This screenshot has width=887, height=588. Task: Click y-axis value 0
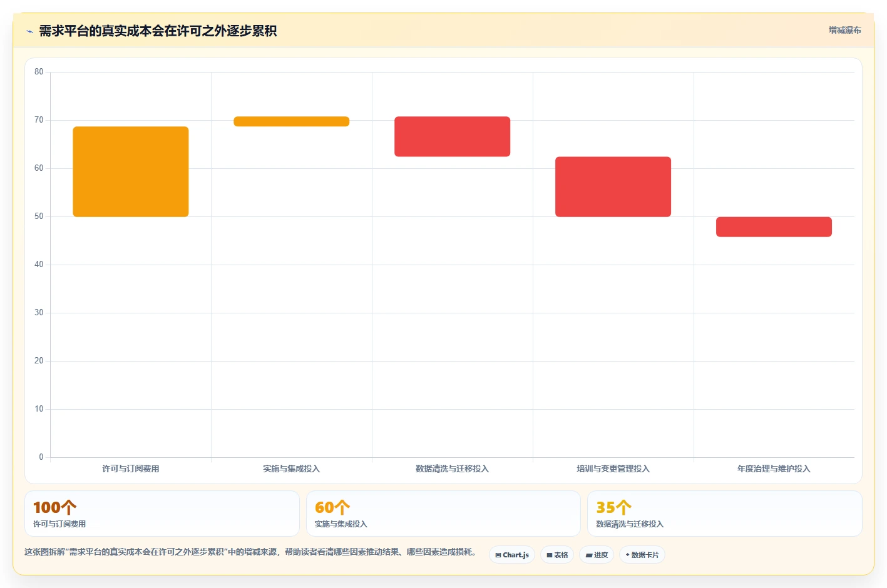pyautogui.click(x=41, y=457)
